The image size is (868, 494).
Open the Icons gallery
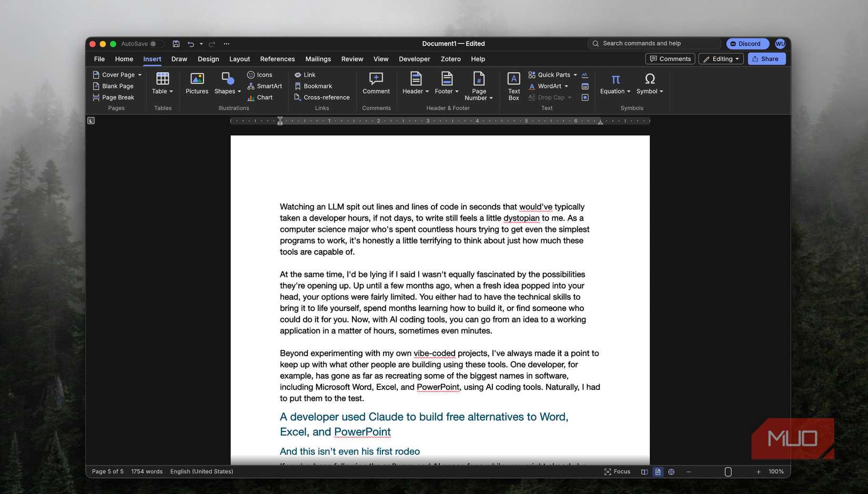pos(260,75)
